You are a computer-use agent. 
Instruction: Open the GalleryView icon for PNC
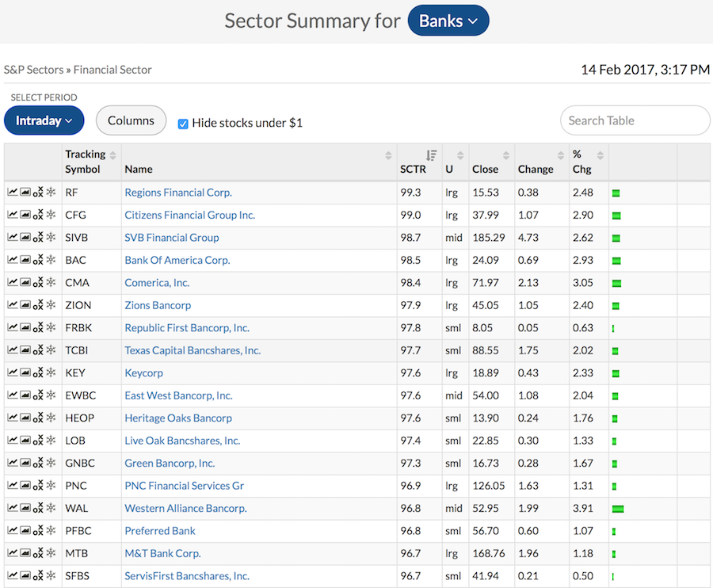[x=25, y=485]
